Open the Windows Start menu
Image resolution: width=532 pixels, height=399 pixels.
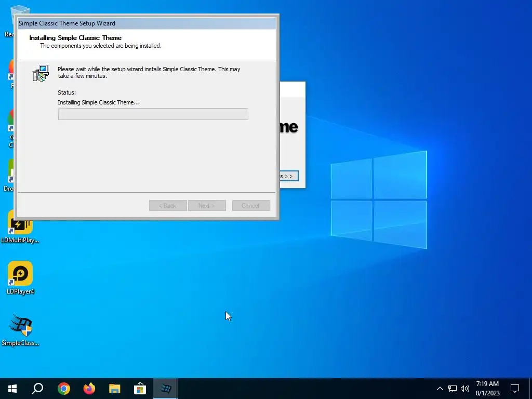pos(12,389)
